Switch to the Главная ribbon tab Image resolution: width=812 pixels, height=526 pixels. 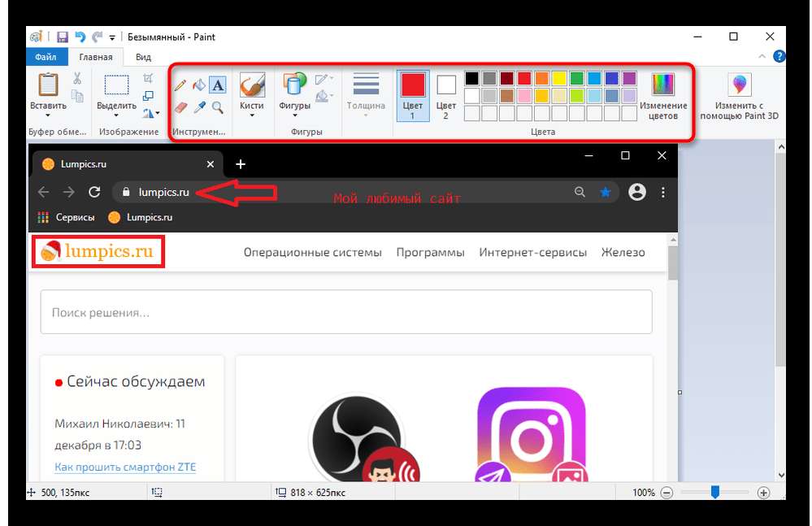coord(96,57)
